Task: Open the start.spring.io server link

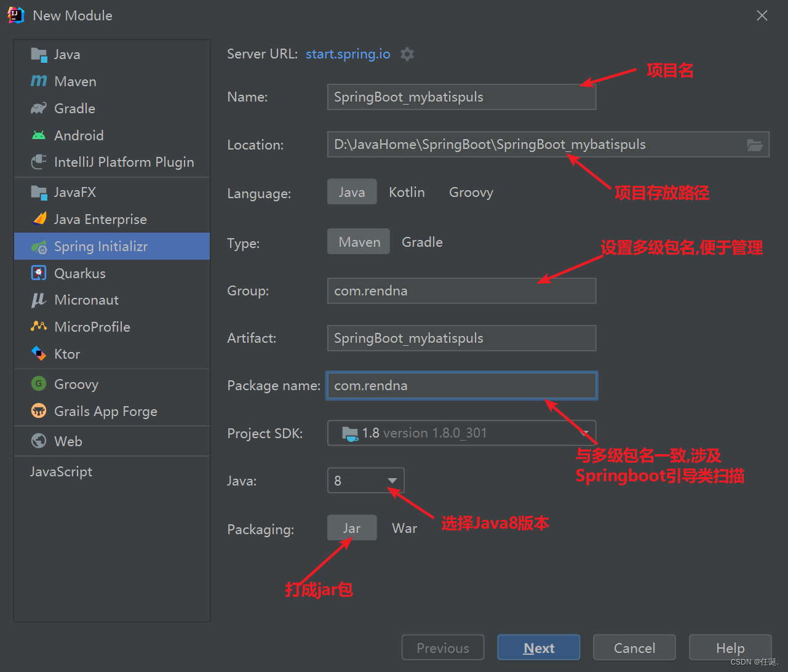Action: 348,54
